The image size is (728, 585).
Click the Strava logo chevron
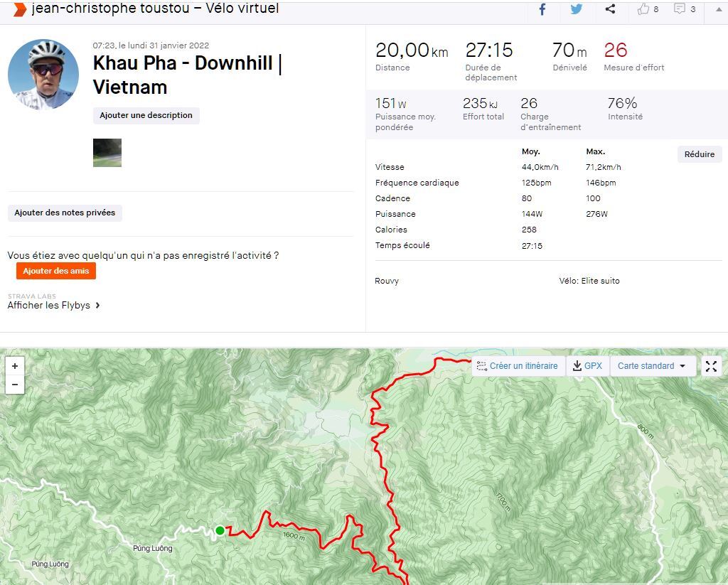tap(20, 9)
